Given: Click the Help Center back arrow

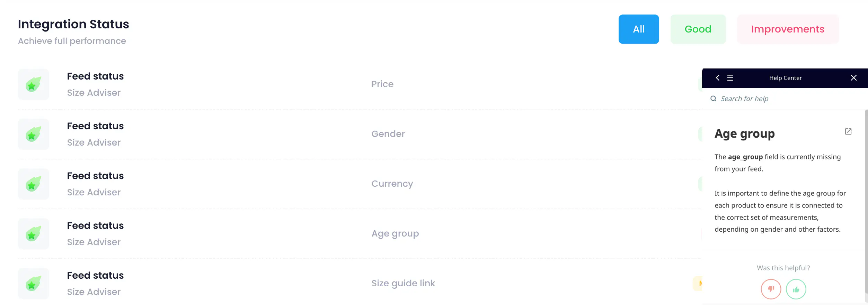Looking at the screenshot, I should 718,78.
